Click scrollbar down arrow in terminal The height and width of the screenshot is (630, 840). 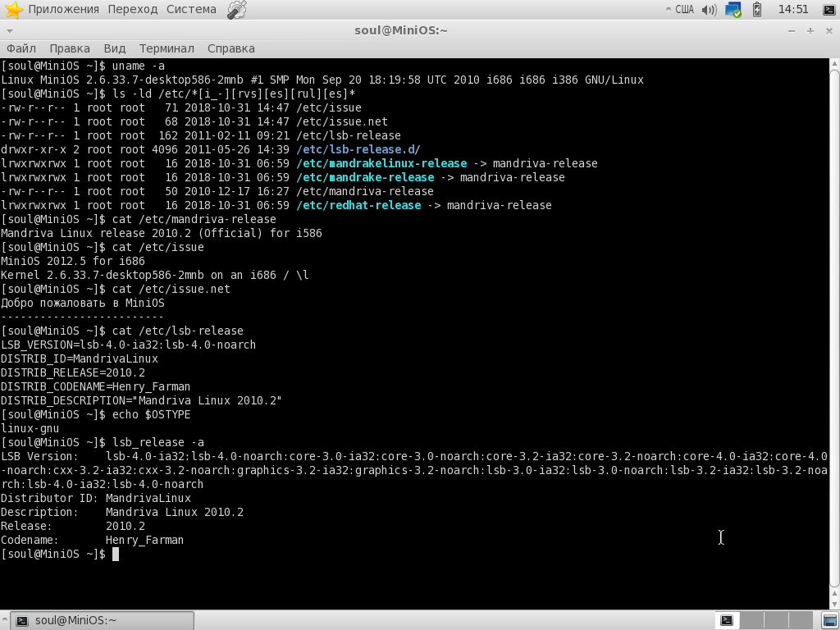(834, 605)
